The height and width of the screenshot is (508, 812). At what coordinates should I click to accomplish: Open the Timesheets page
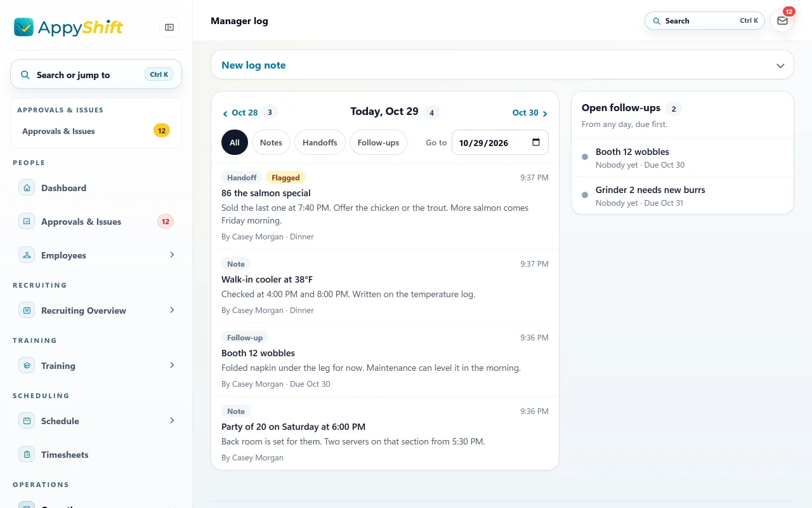point(96,455)
